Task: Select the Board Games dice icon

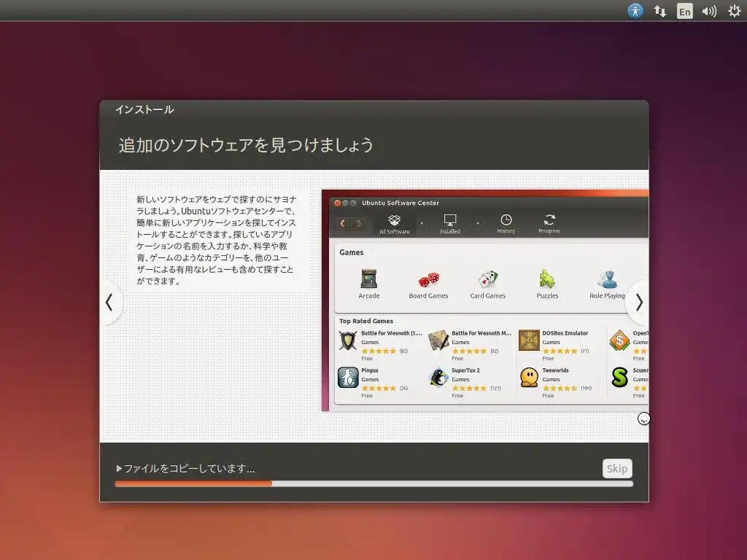Action: point(428,279)
